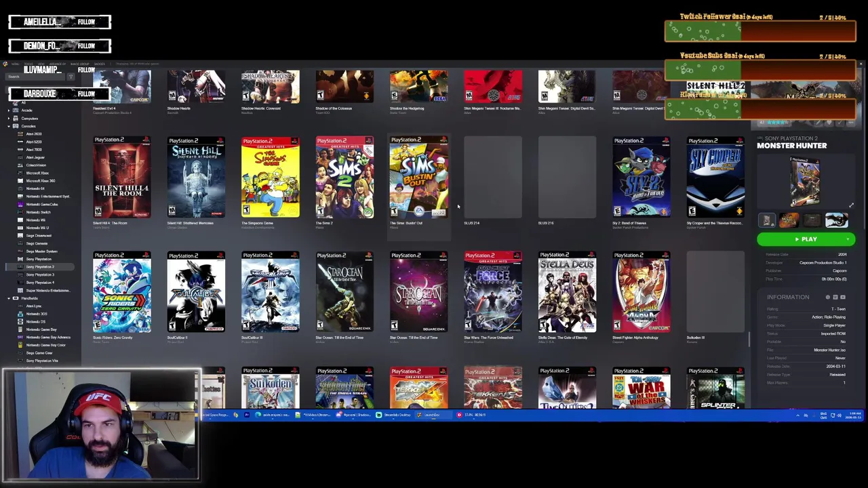Select Shadow the Hedgehog cover

tap(418, 86)
